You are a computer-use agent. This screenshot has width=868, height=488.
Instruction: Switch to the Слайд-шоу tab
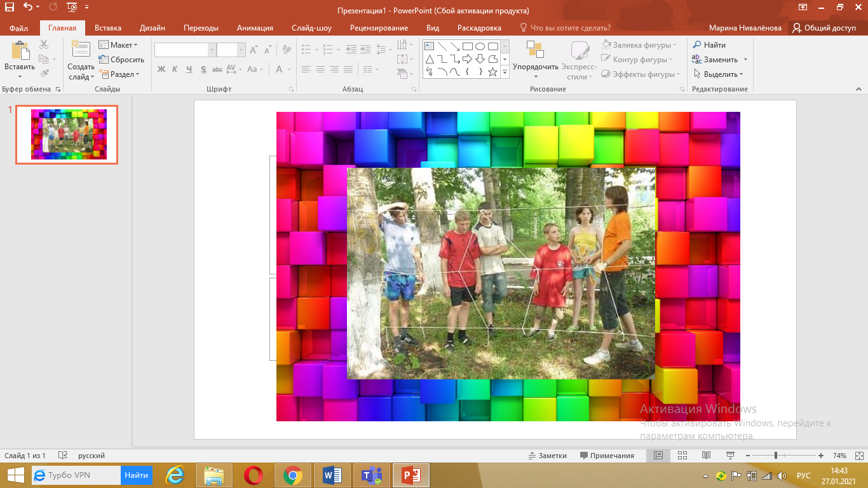click(x=311, y=28)
